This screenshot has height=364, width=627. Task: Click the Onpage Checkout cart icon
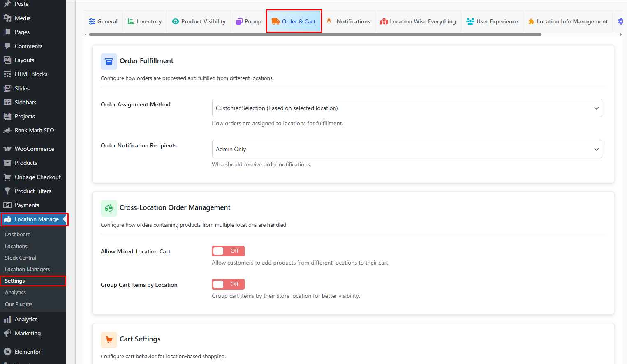pos(7,177)
